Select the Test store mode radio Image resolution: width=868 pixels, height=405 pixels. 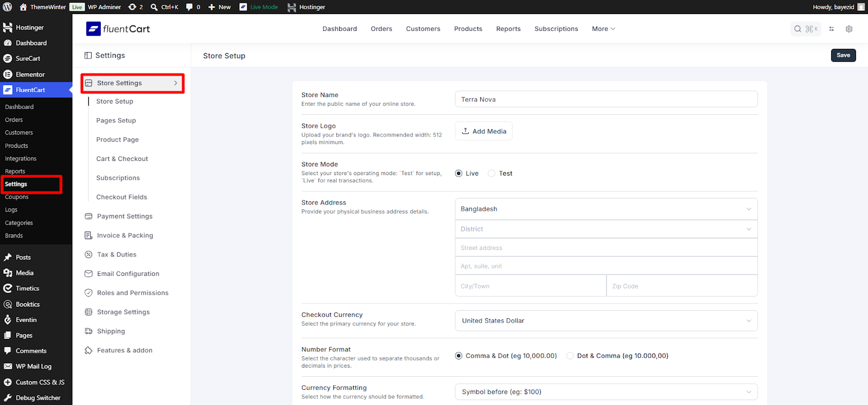(492, 173)
